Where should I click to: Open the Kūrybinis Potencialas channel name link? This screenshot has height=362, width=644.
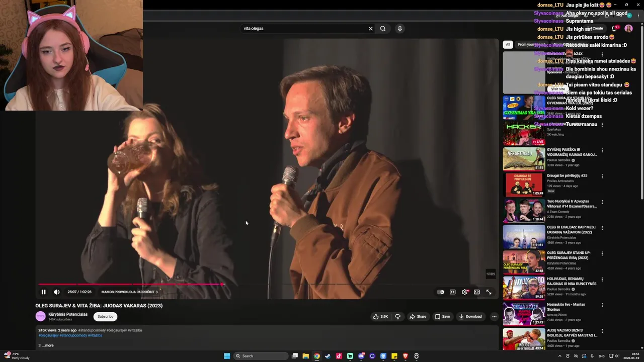point(68,314)
